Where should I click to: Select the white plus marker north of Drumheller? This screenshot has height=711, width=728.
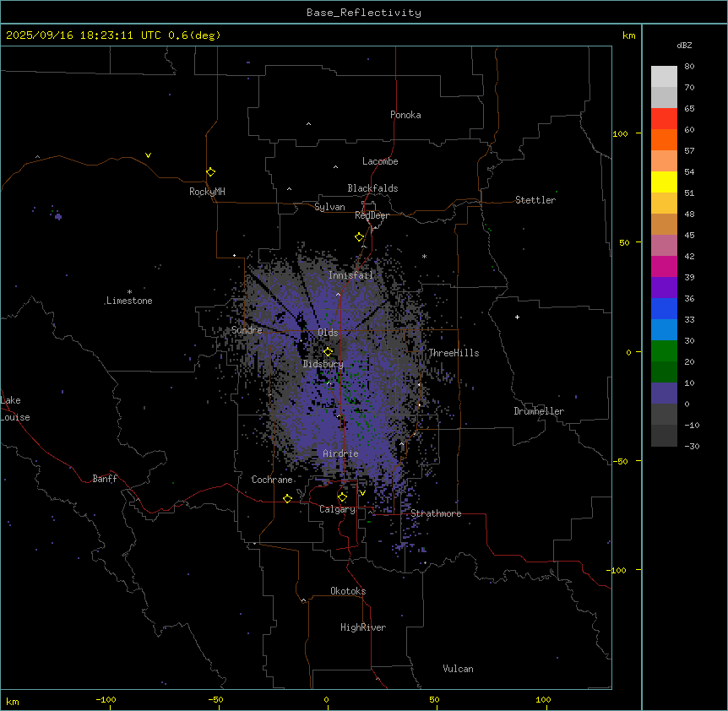click(517, 317)
